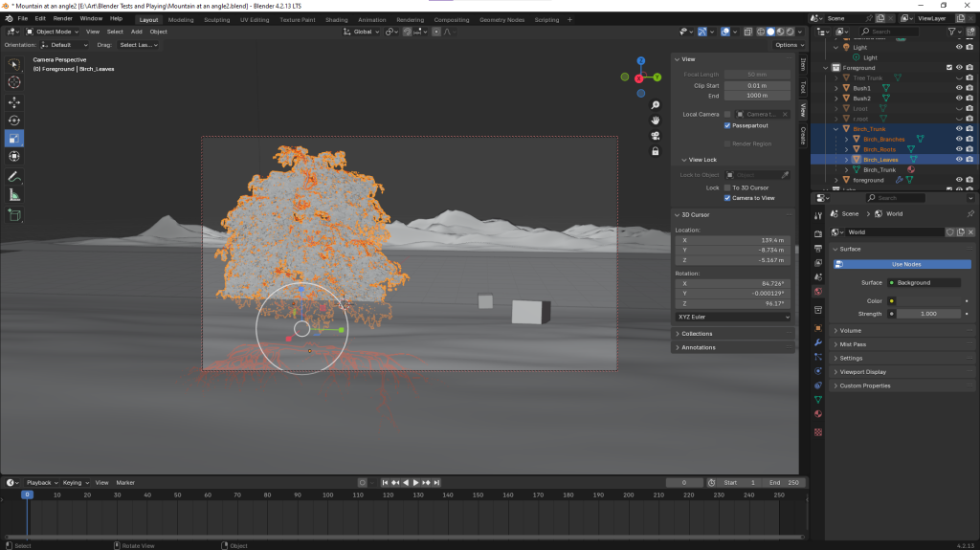
Task: Open the Object Data green triangle tab
Action: click(818, 400)
